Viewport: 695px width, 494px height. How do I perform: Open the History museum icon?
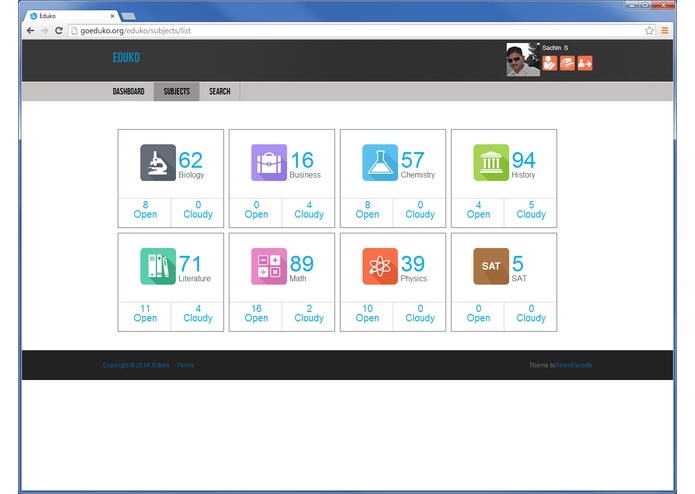pyautogui.click(x=491, y=163)
